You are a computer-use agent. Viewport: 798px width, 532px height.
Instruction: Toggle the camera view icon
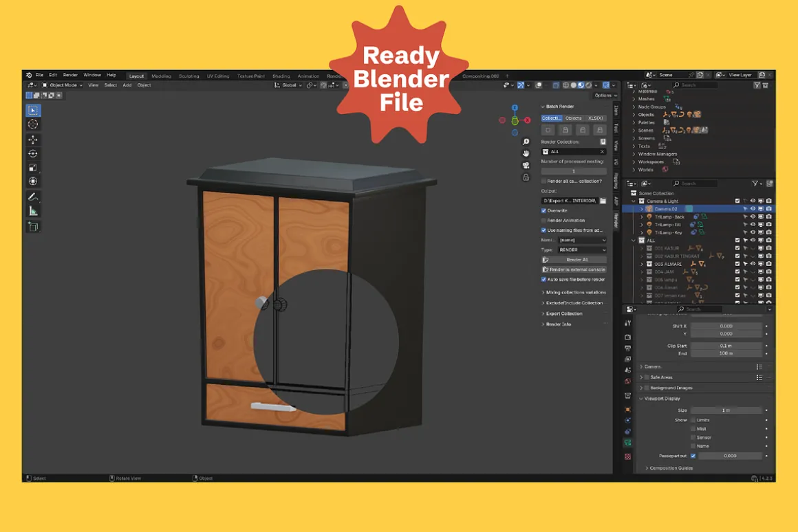[x=526, y=165]
